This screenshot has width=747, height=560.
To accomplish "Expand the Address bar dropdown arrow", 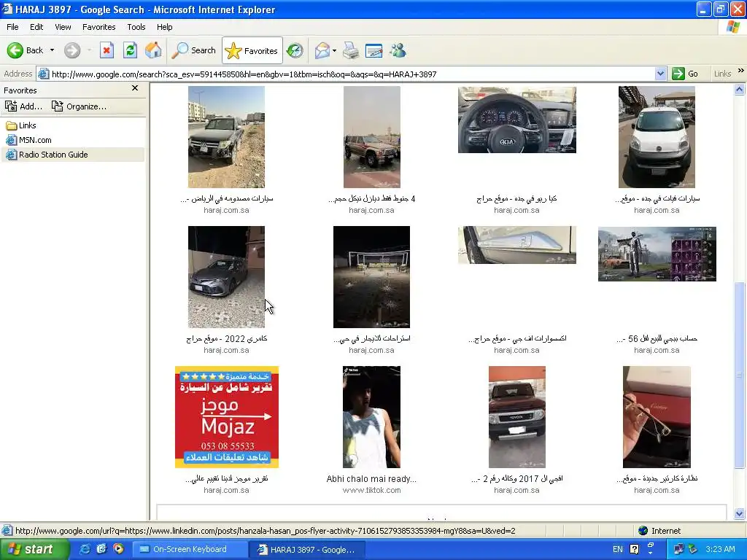I will coord(660,74).
